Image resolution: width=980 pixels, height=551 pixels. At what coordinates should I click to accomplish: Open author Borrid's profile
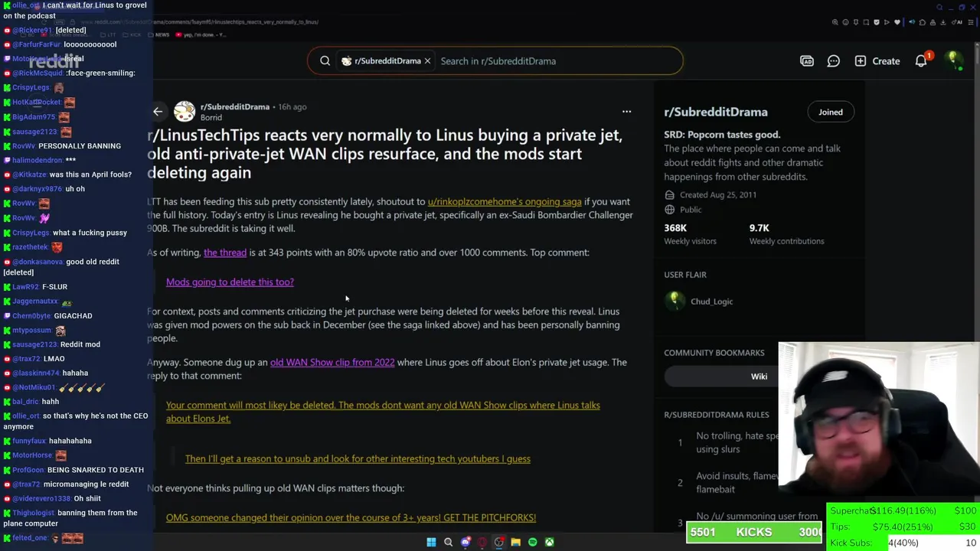(211, 118)
